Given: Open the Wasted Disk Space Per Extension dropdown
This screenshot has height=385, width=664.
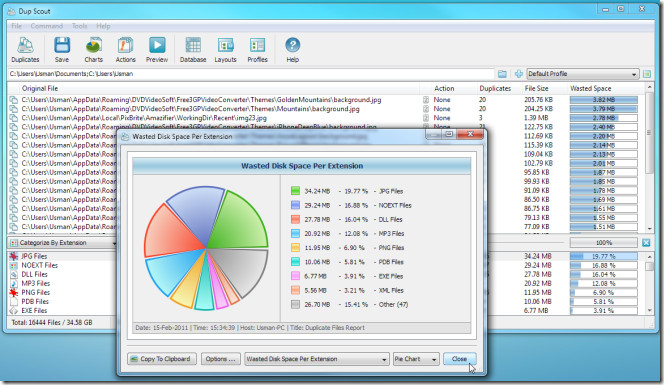Looking at the screenshot, I should (x=317, y=359).
